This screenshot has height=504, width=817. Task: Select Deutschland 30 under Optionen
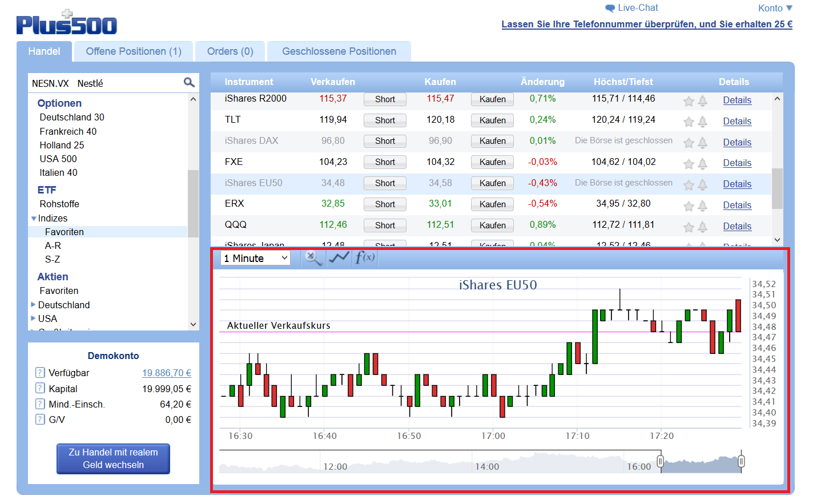72,117
